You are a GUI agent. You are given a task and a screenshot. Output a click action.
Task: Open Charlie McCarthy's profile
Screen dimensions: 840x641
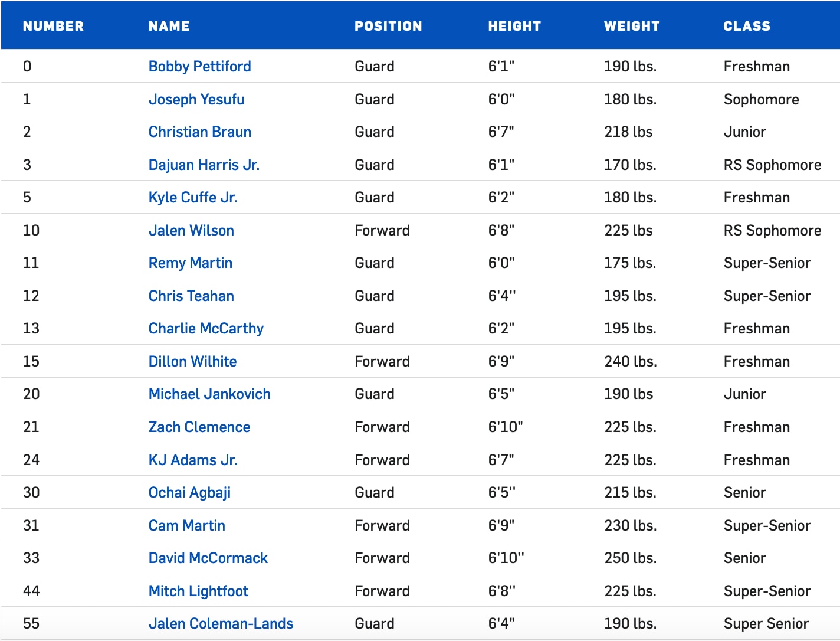(206, 328)
